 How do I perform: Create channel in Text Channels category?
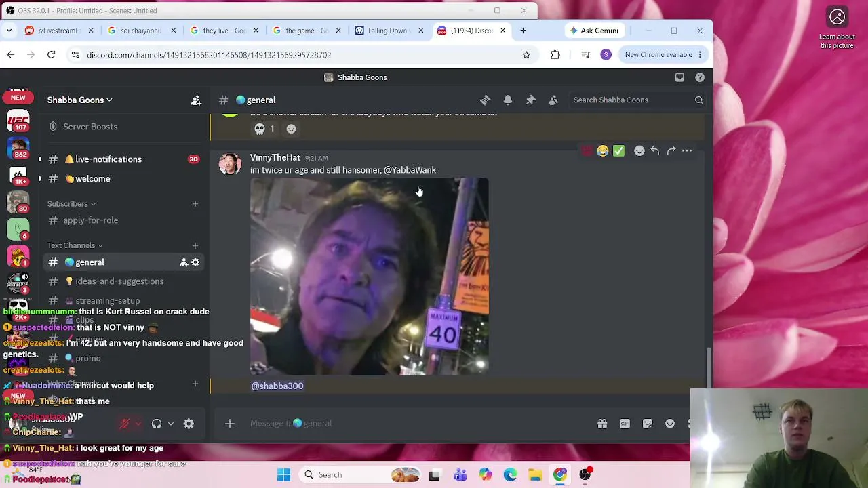pyautogui.click(x=195, y=245)
